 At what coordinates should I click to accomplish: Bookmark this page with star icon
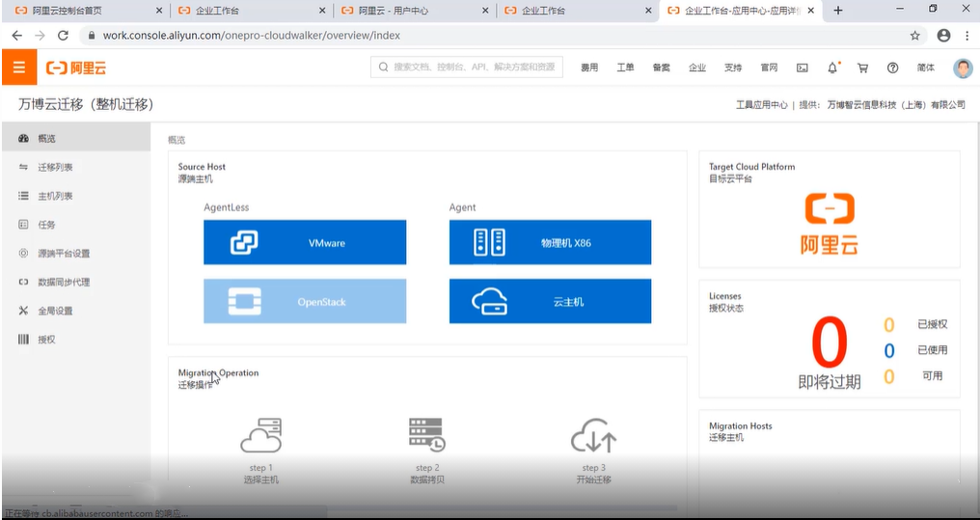pos(915,36)
